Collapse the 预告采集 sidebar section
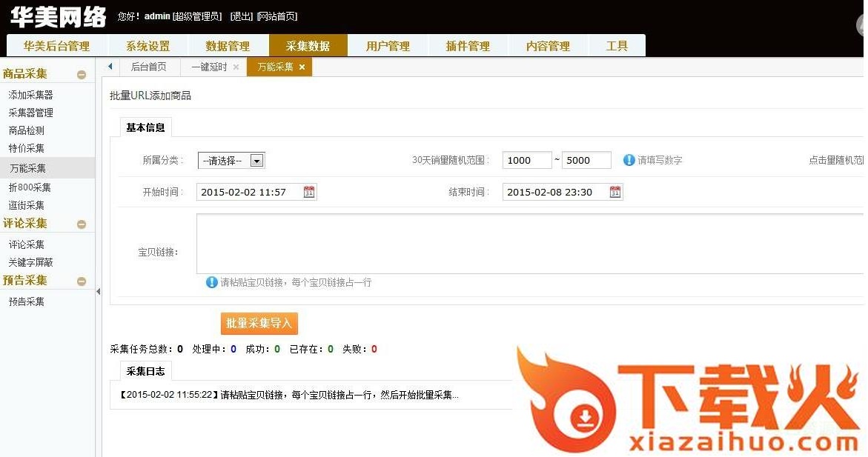Image resolution: width=868 pixels, height=457 pixels. [x=82, y=281]
